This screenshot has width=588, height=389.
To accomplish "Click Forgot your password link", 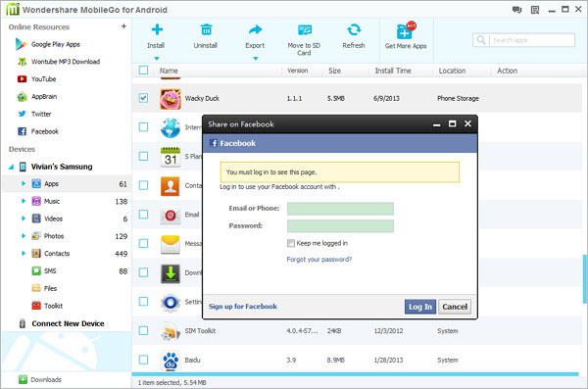I will (x=319, y=260).
